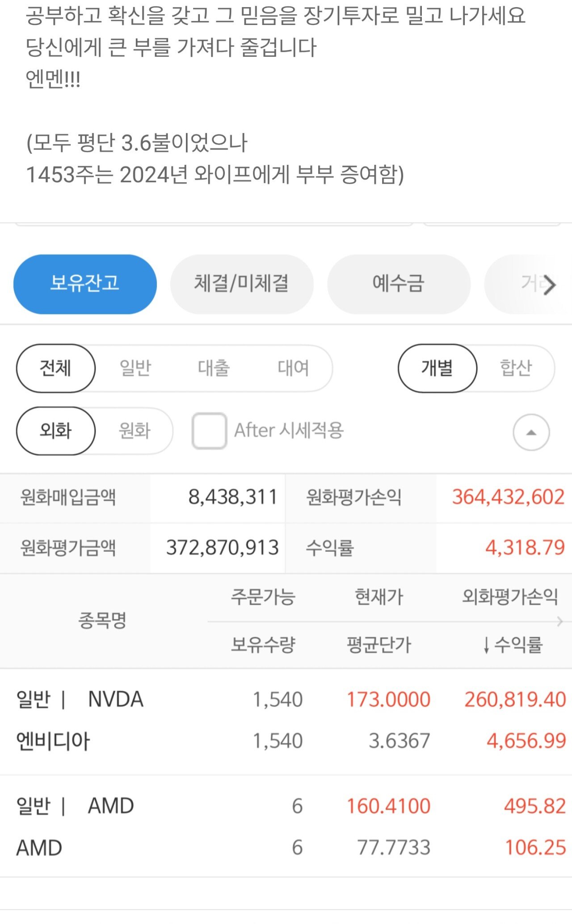Switch to the 합산 view

516,368
